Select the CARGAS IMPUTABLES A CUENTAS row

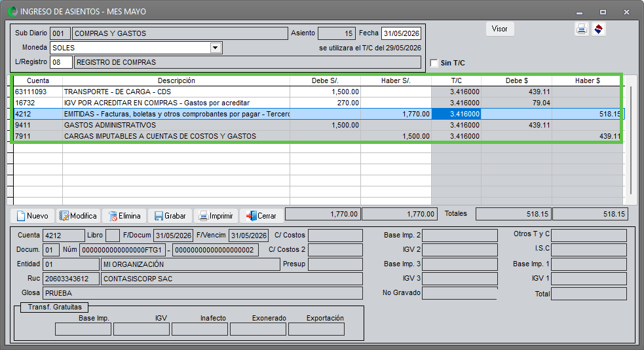tap(318, 136)
